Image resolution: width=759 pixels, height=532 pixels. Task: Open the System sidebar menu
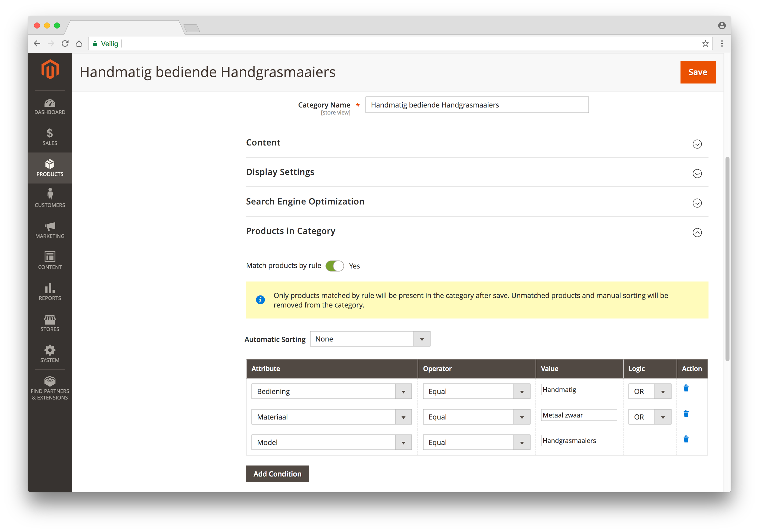(50, 353)
